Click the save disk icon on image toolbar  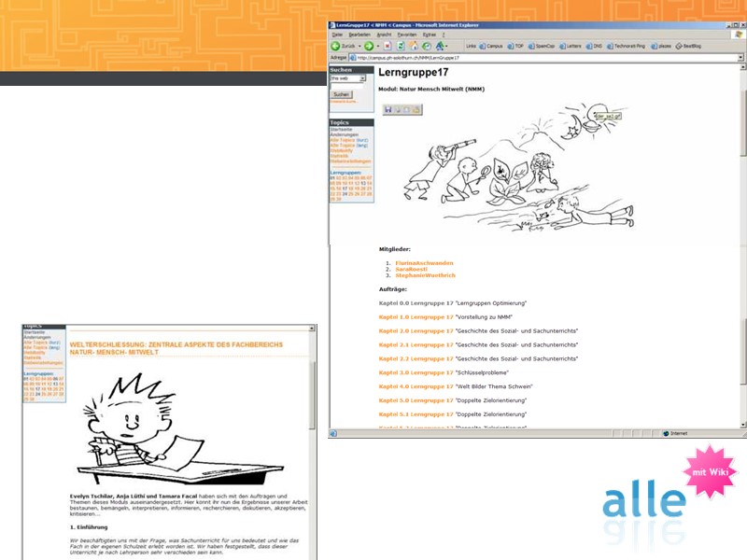pos(388,109)
